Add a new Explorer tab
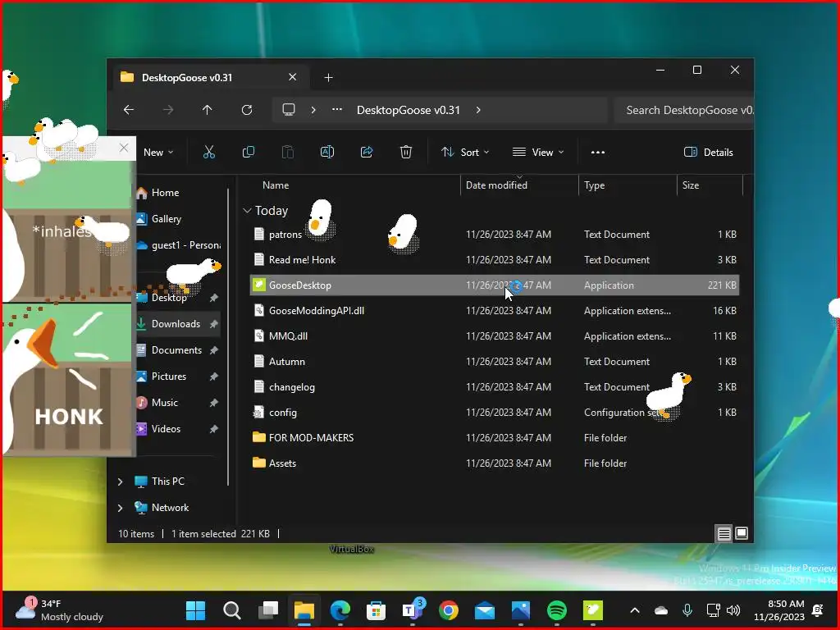 (328, 78)
